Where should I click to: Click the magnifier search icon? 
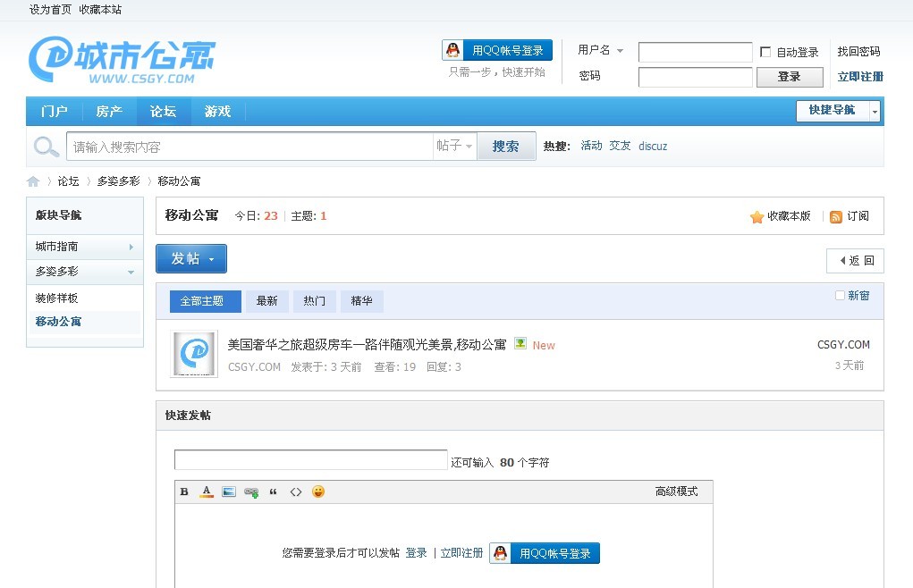click(46, 147)
